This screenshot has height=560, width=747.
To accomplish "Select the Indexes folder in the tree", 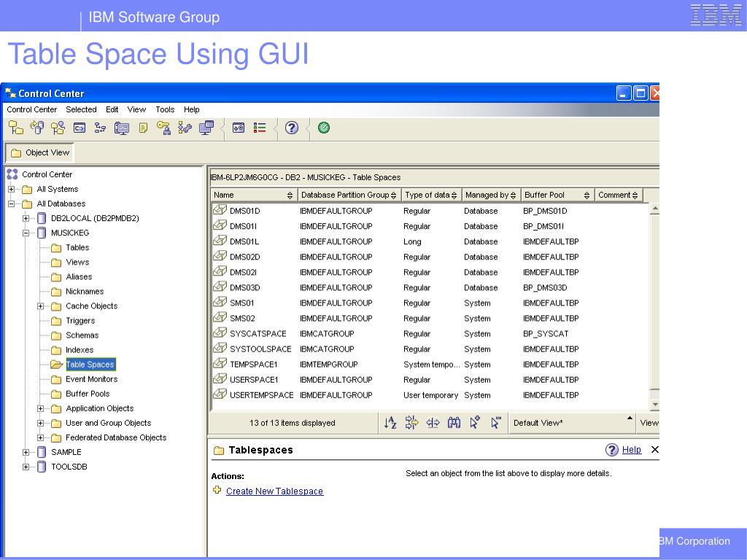I will click(x=80, y=350).
